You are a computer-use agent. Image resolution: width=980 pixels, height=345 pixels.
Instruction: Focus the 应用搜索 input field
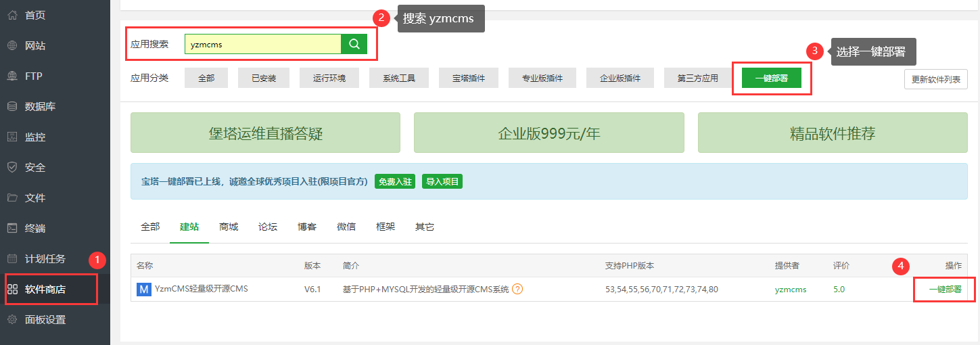[262, 45]
